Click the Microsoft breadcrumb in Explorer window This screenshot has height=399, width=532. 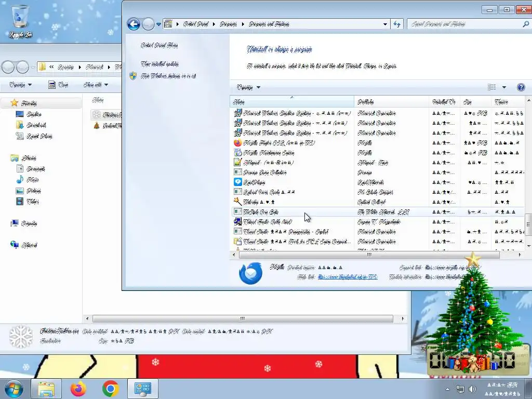pyautogui.click(x=95, y=67)
